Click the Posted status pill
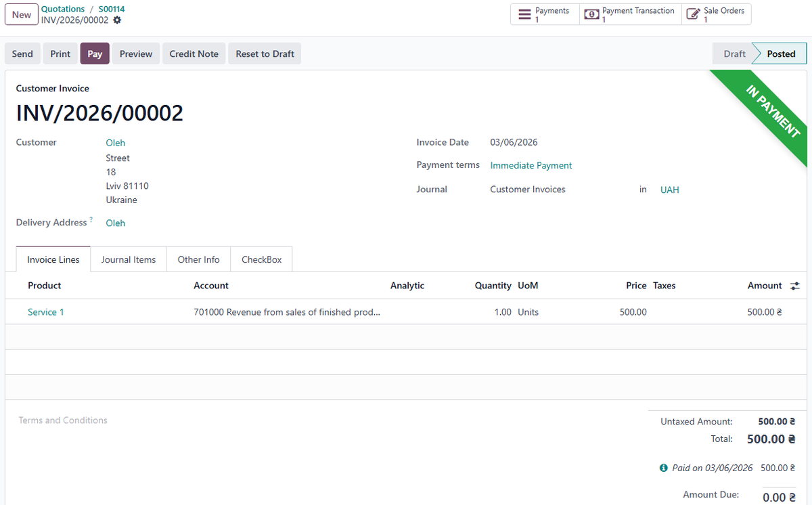Viewport: 812px width, 505px height. pos(780,53)
